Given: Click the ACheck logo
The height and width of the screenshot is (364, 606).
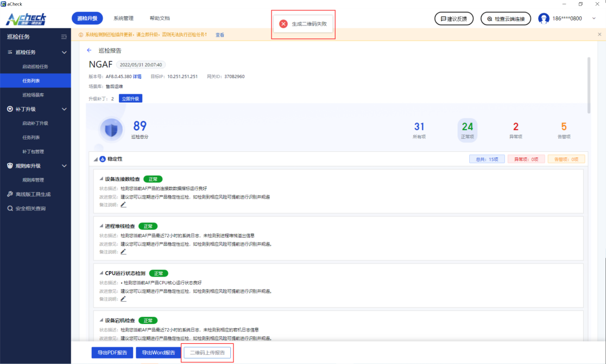Looking at the screenshot, I should point(26,19).
